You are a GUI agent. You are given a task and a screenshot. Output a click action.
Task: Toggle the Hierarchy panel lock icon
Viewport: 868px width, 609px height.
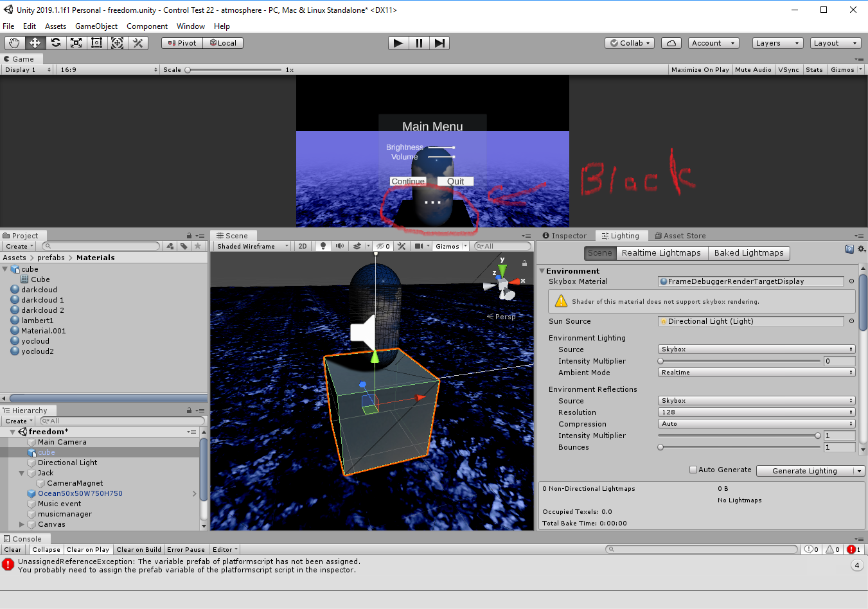(x=189, y=410)
